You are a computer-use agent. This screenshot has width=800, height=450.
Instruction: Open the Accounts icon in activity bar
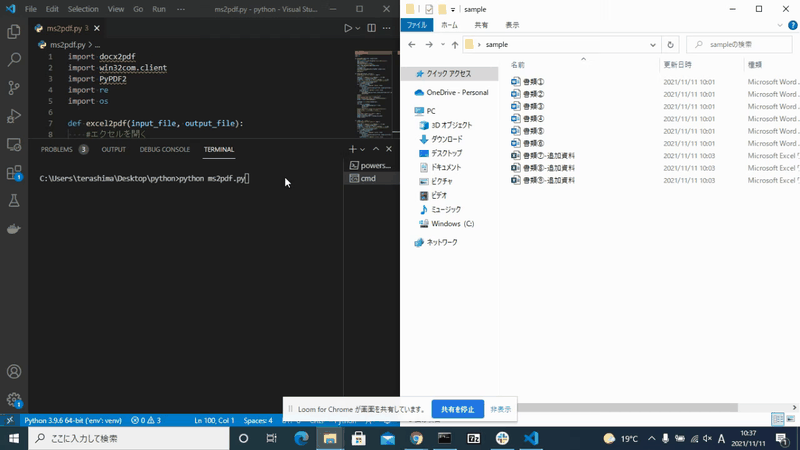(x=14, y=371)
